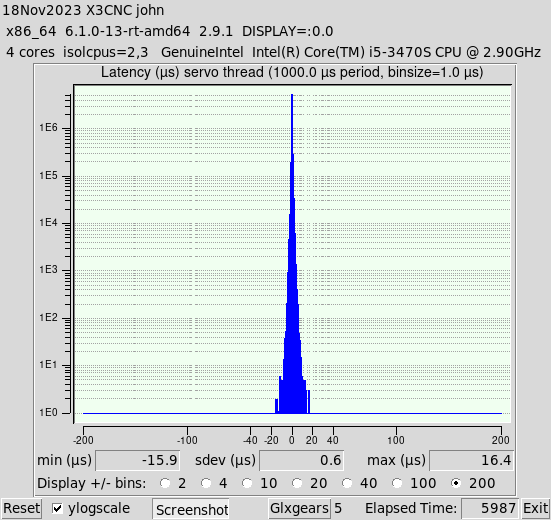551x520 pixels.
Task: Select the 200 bins radio option
Action: 456,483
